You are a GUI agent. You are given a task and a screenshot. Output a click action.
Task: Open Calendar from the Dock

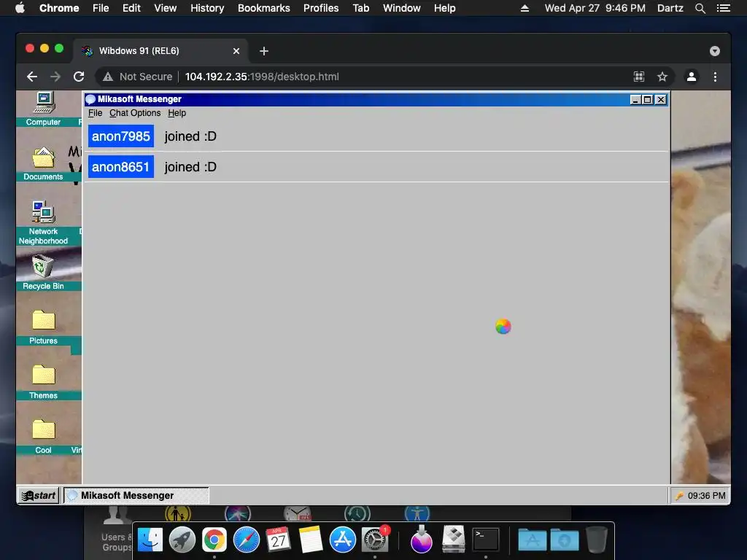278,540
